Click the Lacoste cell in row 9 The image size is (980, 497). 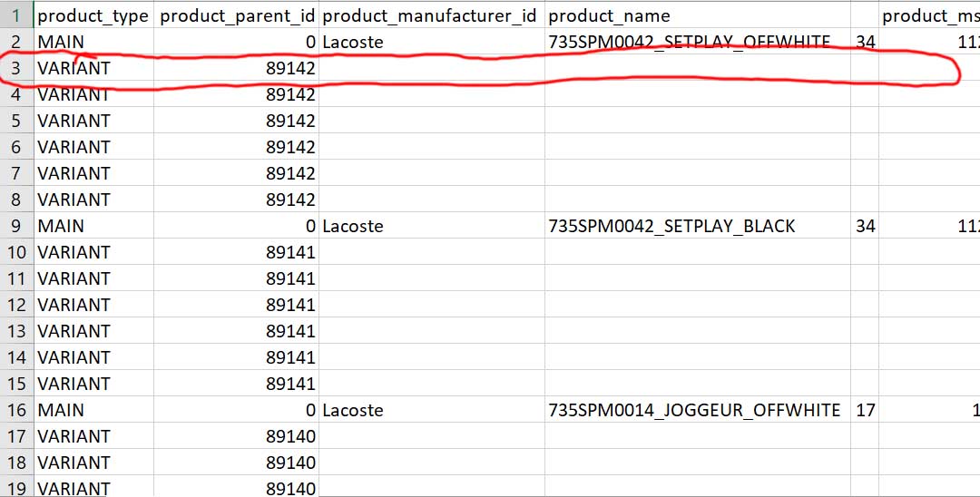coord(431,226)
